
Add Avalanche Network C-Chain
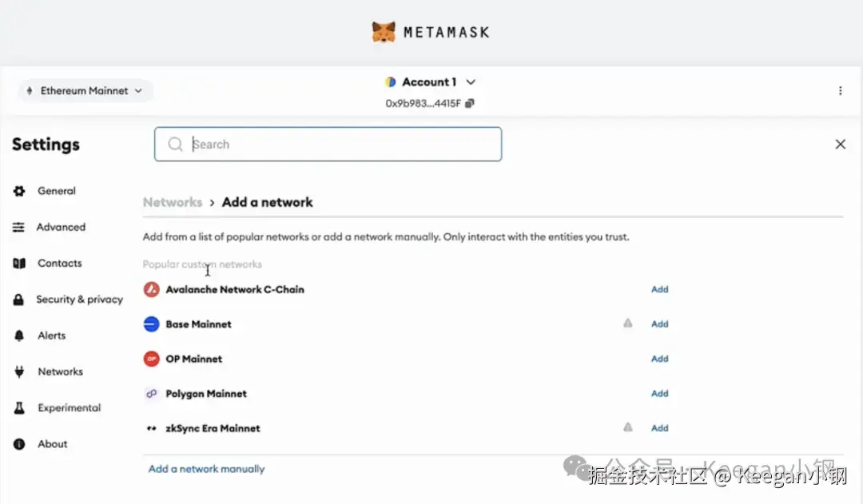point(659,289)
